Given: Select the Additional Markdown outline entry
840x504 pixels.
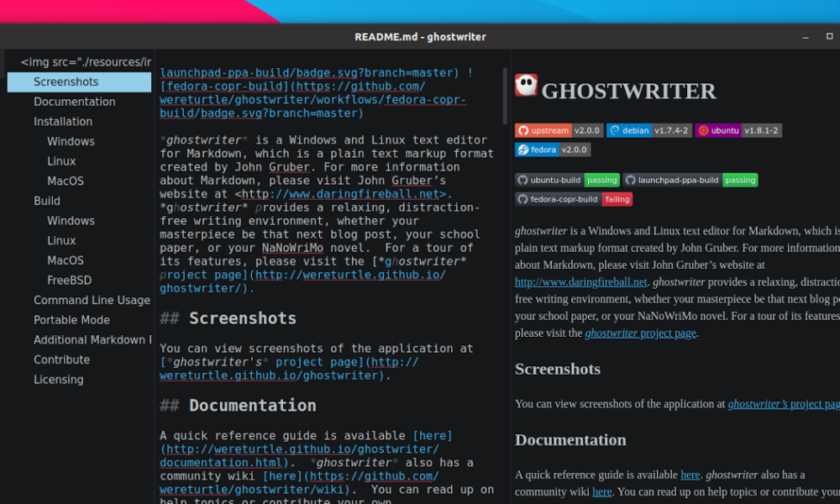Looking at the screenshot, I should tap(79, 339).
